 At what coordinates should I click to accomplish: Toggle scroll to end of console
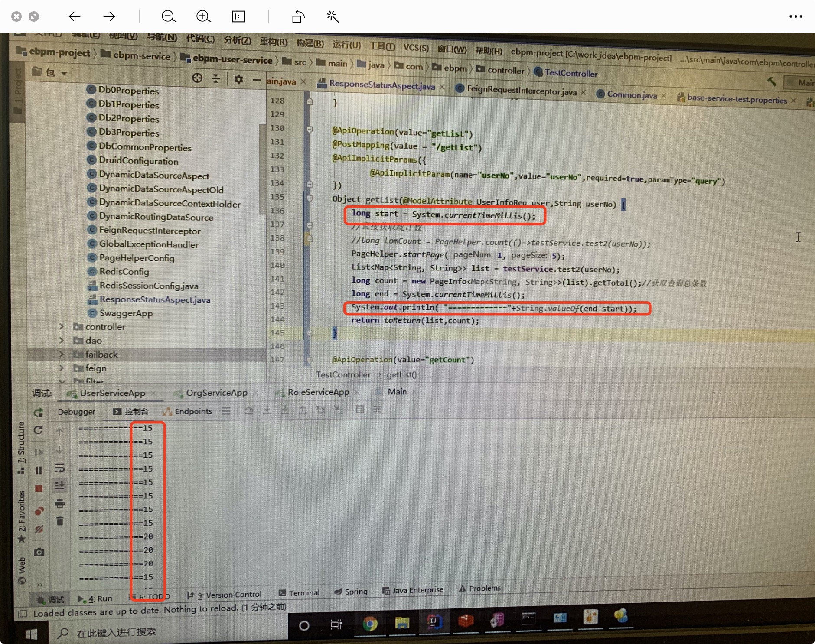(x=60, y=485)
